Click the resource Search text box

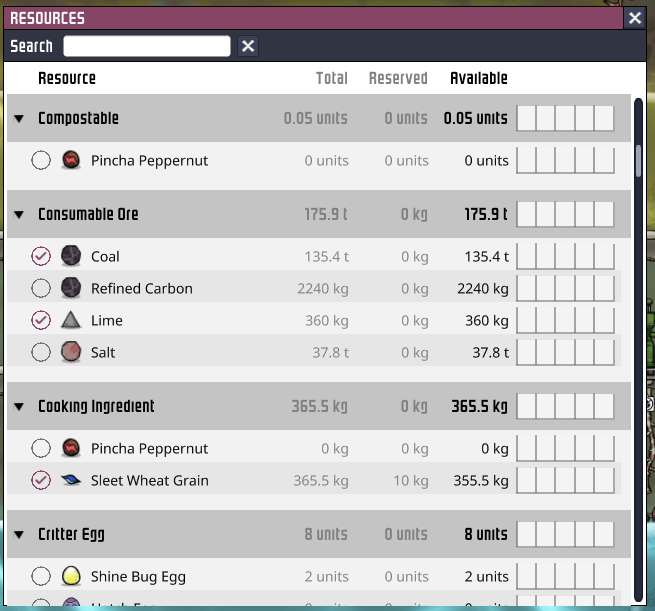(146, 46)
